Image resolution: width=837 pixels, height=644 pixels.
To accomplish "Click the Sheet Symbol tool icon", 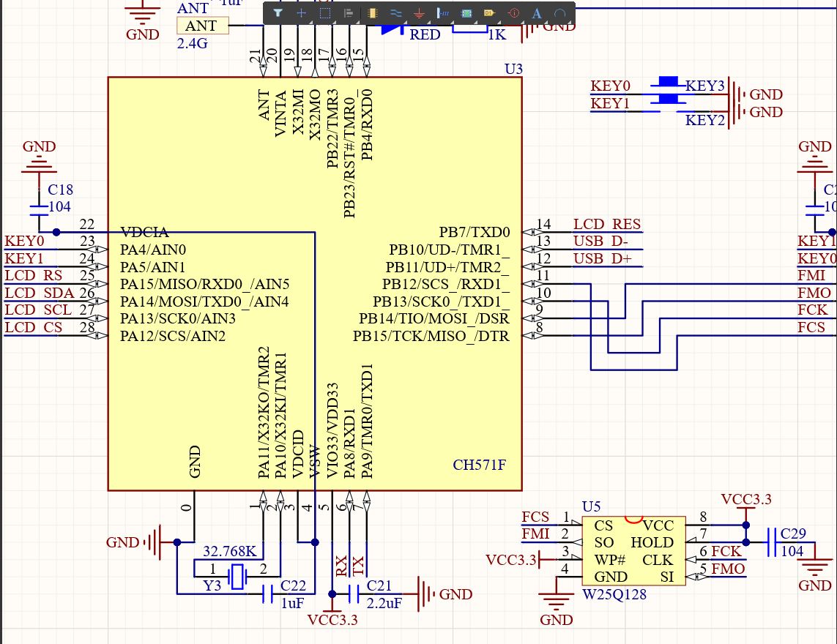I will point(466,13).
